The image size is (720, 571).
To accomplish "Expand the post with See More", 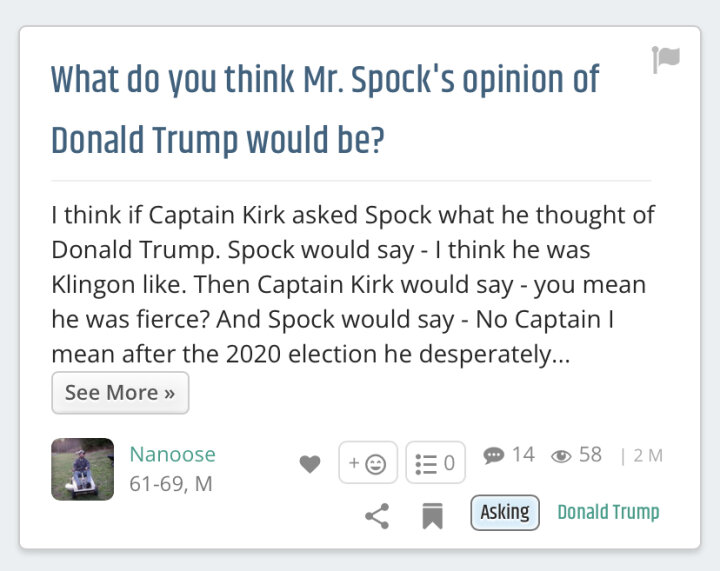I will [120, 393].
